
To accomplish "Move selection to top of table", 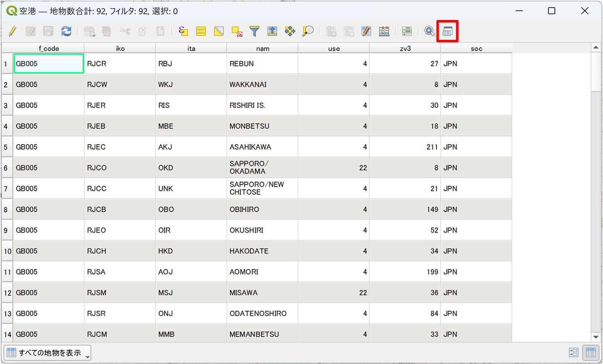I will 272,31.
